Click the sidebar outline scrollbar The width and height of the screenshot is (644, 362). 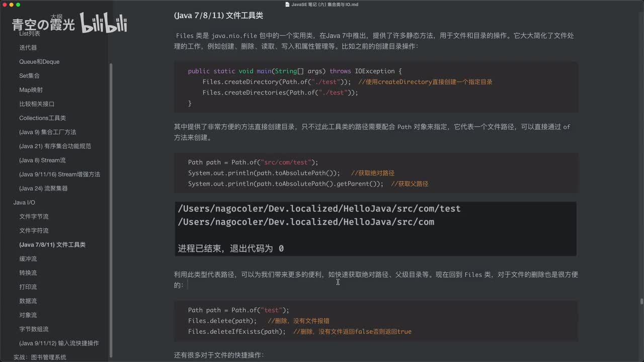click(x=111, y=210)
